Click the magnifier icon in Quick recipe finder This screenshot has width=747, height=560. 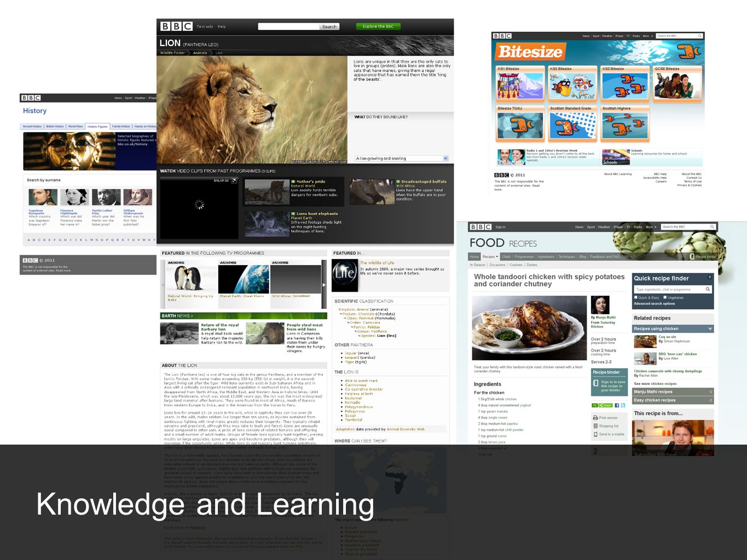click(708, 289)
